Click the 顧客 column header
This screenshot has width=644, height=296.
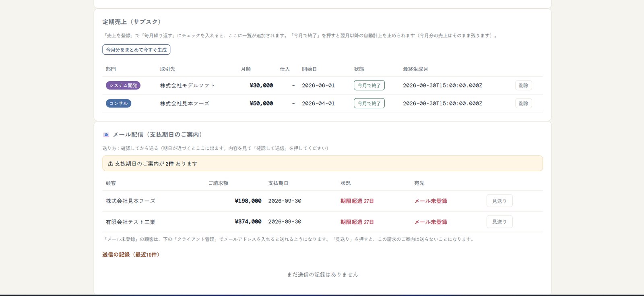click(111, 183)
